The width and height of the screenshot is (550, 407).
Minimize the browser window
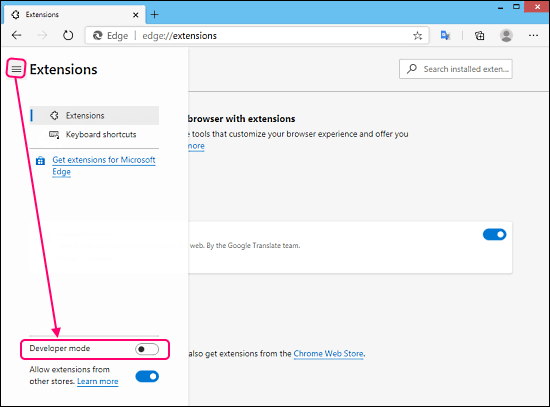point(501,7)
